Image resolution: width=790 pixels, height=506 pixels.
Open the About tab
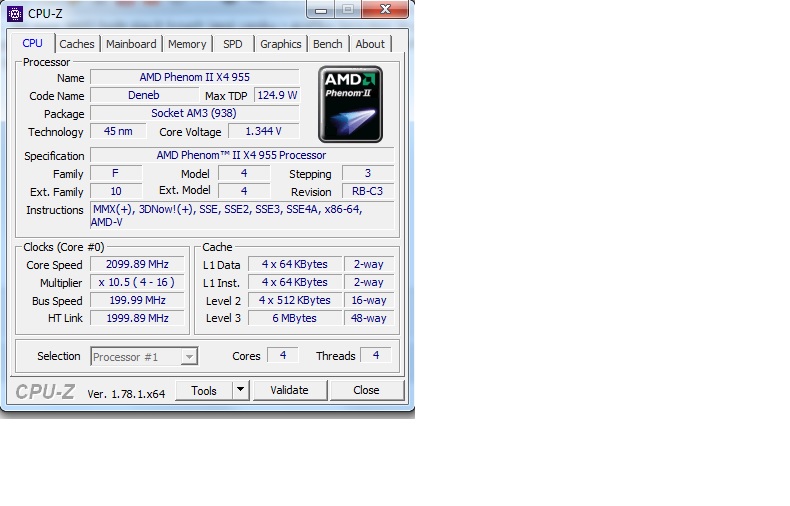[370, 44]
